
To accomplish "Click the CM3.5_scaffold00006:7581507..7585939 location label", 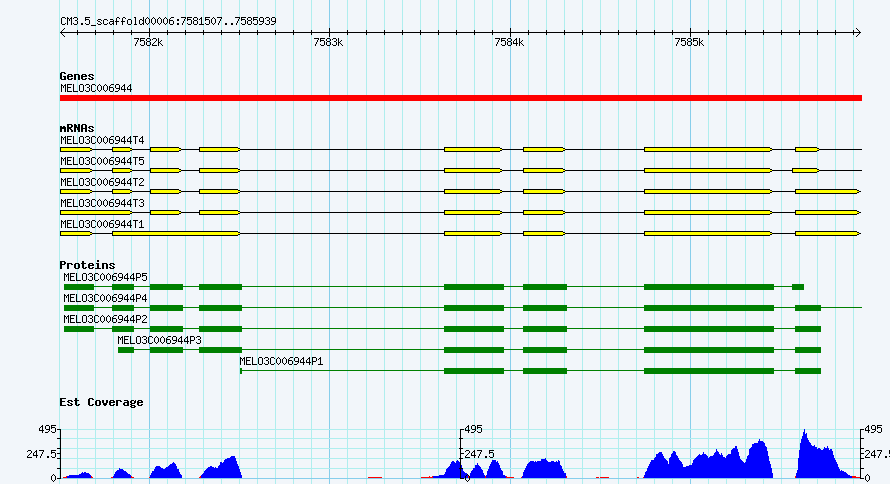I will tap(168, 21).
